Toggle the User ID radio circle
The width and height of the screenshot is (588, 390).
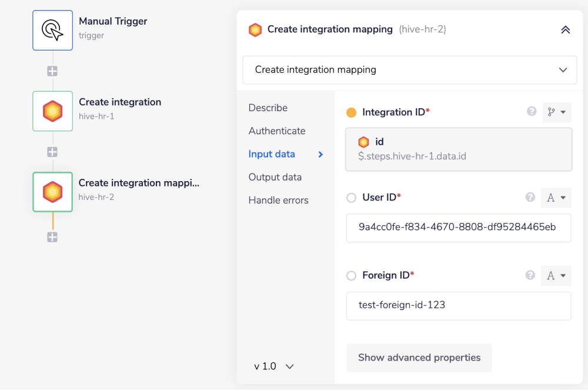[352, 198]
